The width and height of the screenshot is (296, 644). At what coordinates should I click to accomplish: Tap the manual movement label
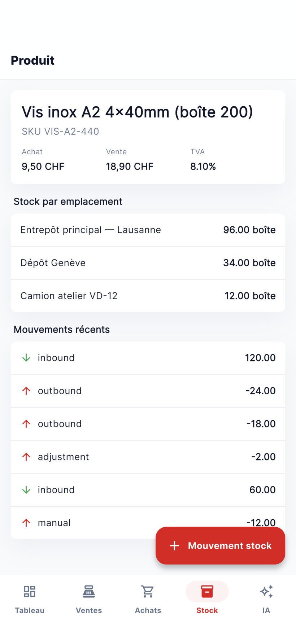54,523
